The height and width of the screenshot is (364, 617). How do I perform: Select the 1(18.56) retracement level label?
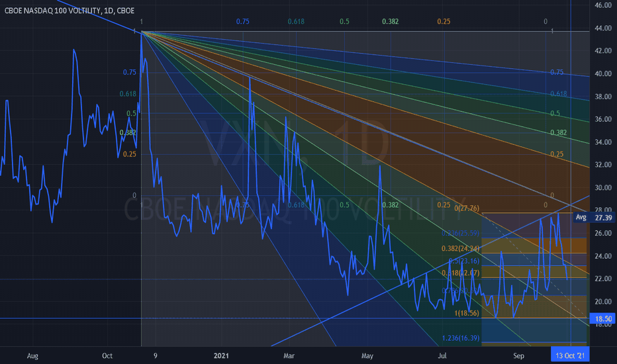click(467, 313)
